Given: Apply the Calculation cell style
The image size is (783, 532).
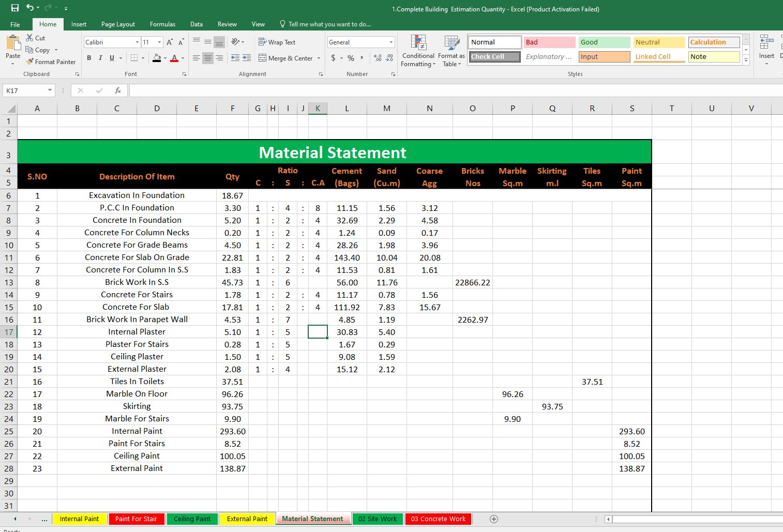Looking at the screenshot, I should (x=714, y=42).
